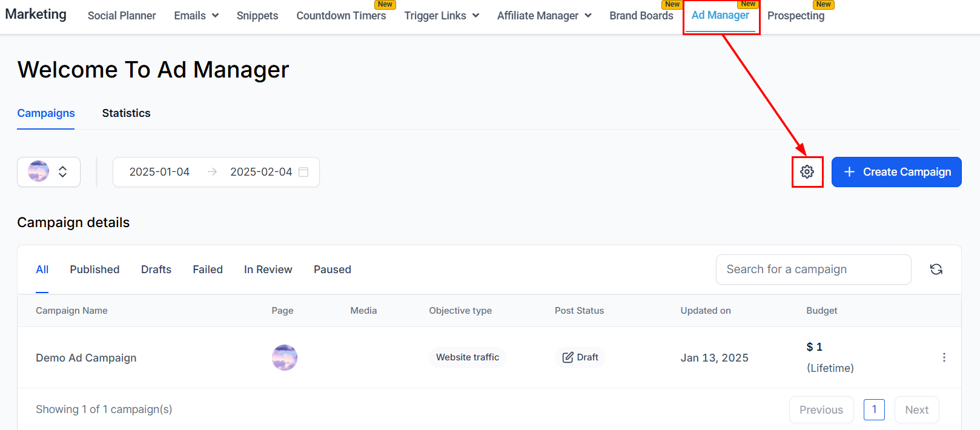Click the Media column header

point(363,311)
